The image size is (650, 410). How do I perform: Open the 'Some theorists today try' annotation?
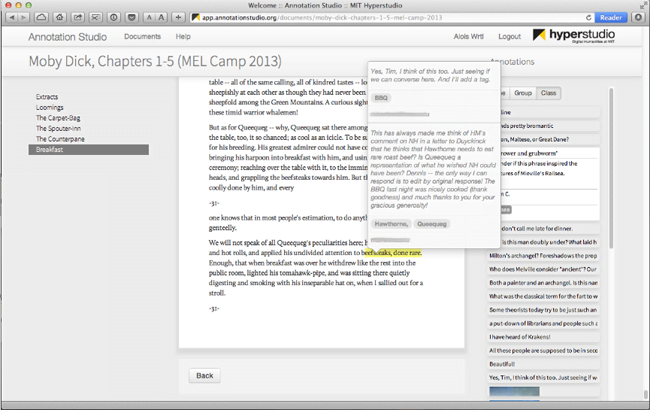coord(543,310)
